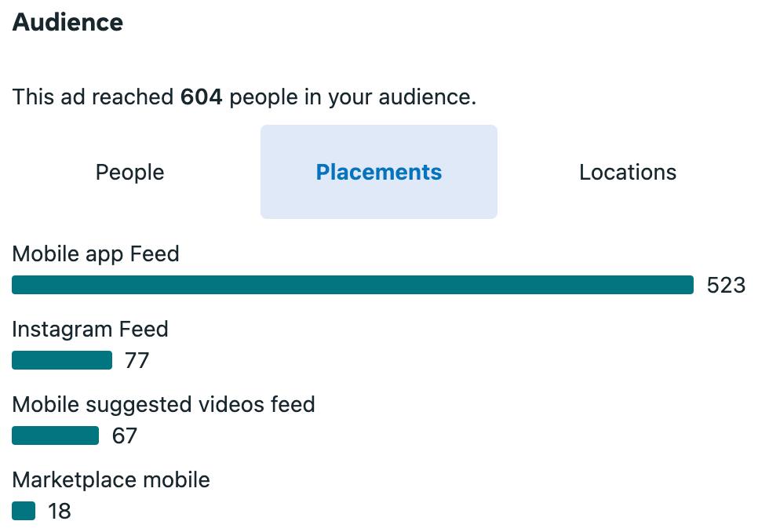Open the Locations tab

click(x=628, y=173)
